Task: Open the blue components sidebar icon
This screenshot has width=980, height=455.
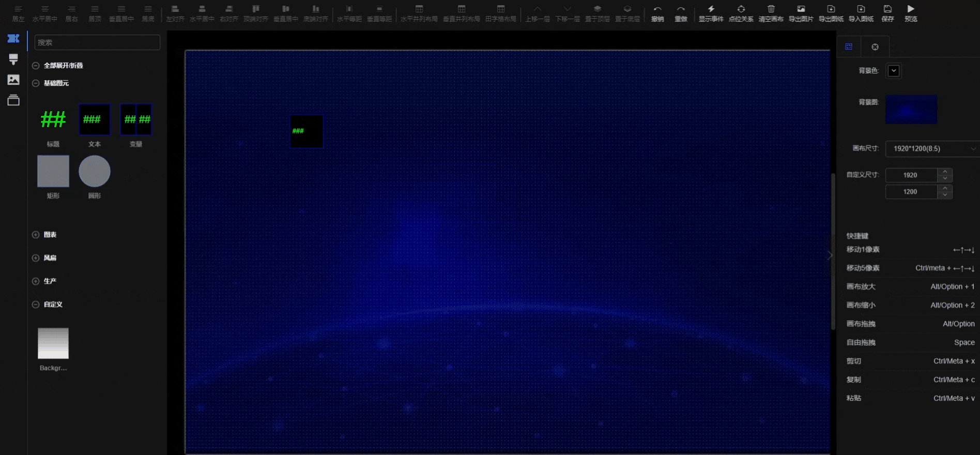Action: (13, 39)
